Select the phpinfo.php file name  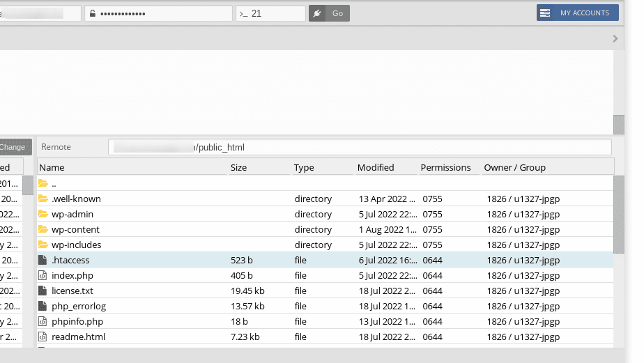[77, 321]
